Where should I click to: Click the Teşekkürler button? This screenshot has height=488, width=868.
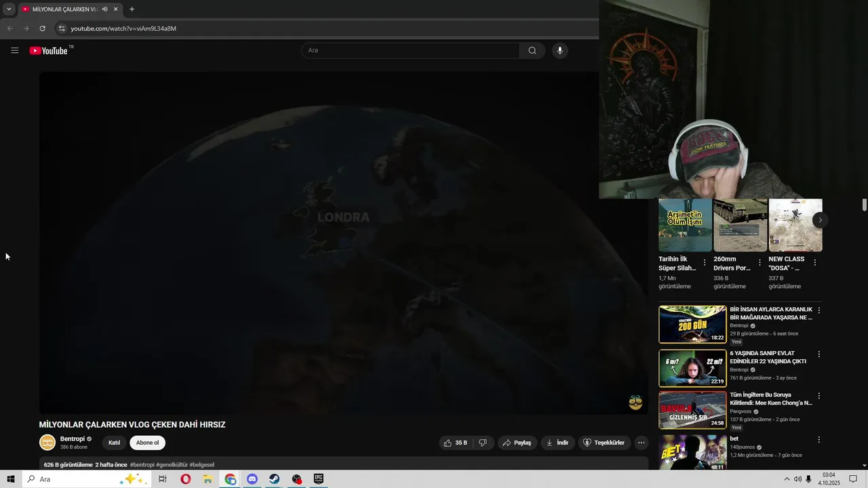[x=604, y=443]
